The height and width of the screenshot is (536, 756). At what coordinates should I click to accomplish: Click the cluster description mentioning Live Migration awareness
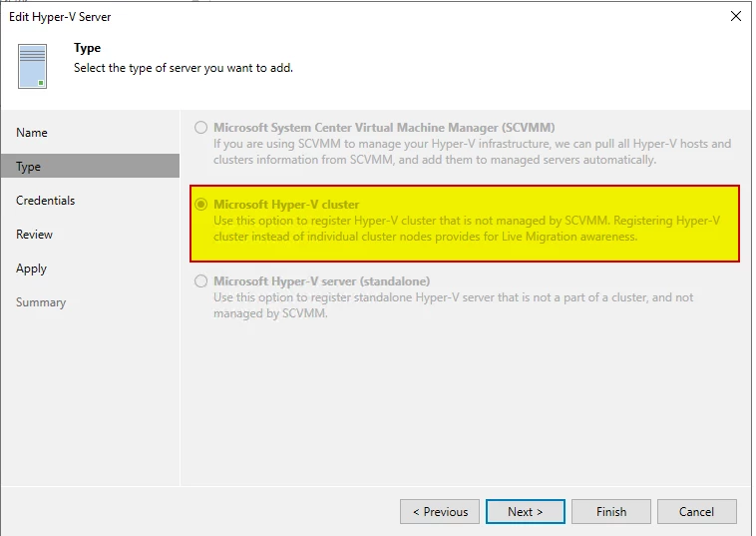point(467,229)
